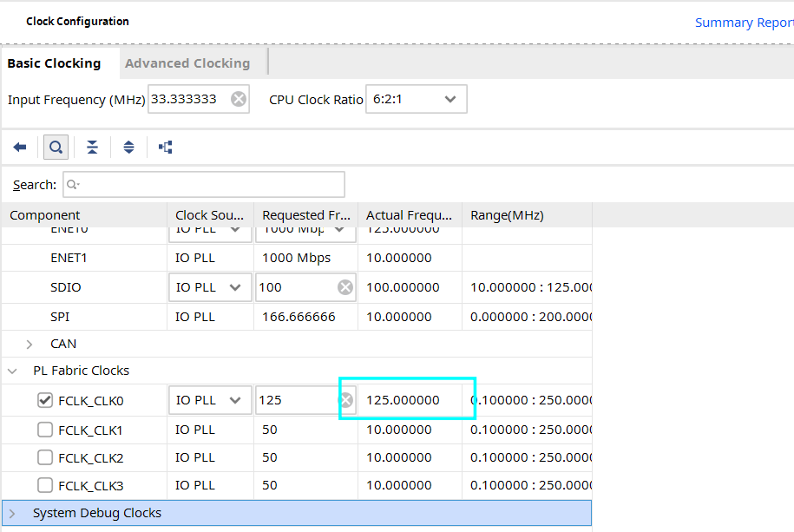Enable the FCLK_CLK3 checkbox
794x532 pixels.
[x=45, y=485]
